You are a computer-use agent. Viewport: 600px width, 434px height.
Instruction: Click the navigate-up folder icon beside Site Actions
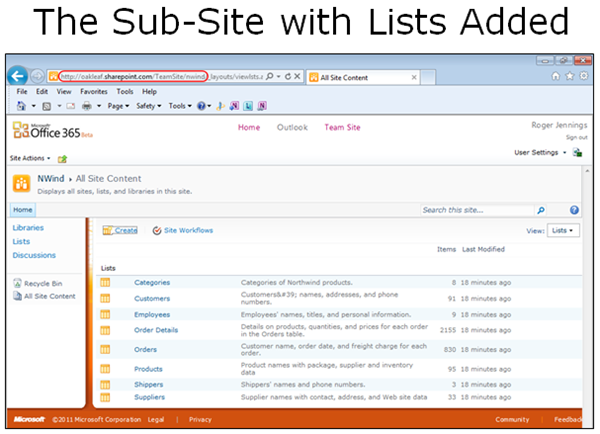62,159
